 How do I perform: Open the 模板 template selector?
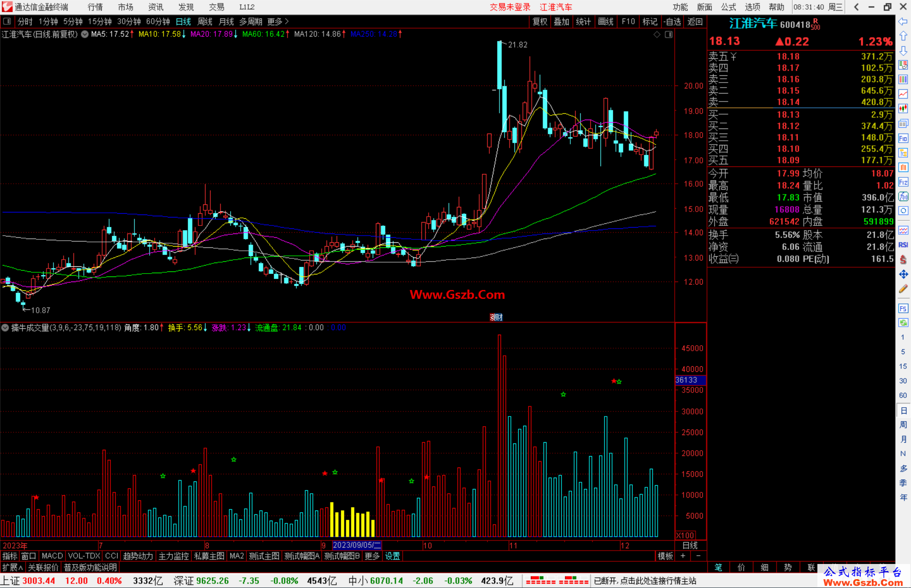[x=665, y=556]
